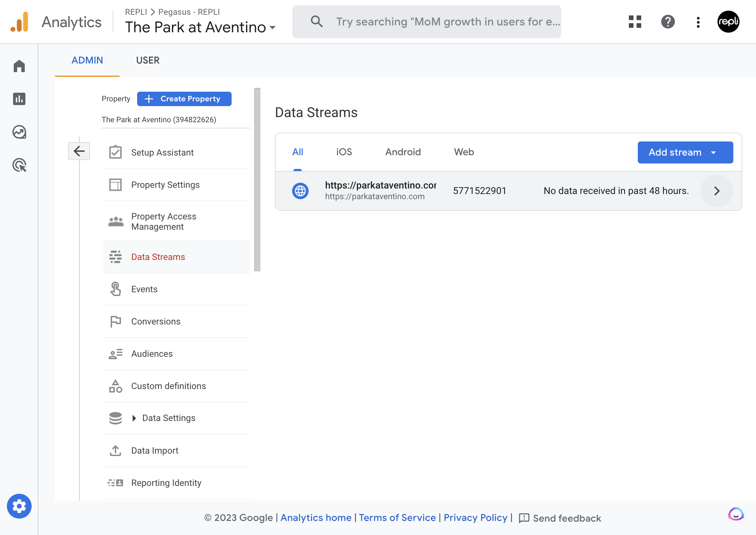The height and width of the screenshot is (535, 756).
Task: Click the repli account avatar
Action: point(729,22)
